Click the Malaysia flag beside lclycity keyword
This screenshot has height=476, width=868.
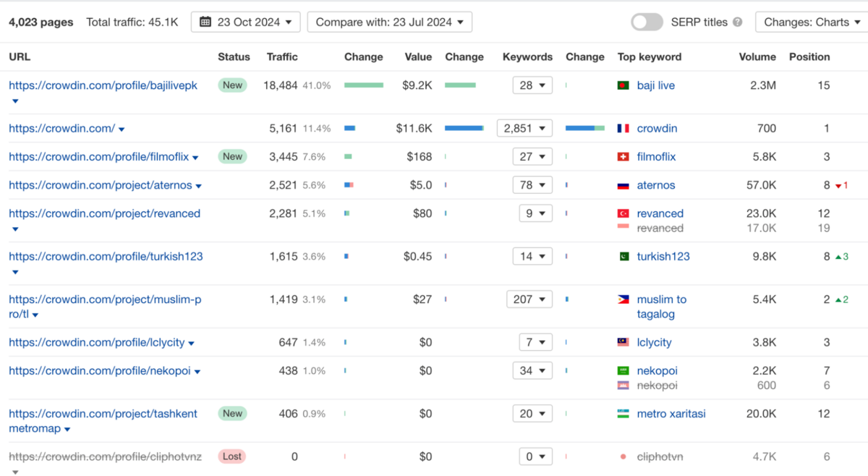(x=623, y=342)
